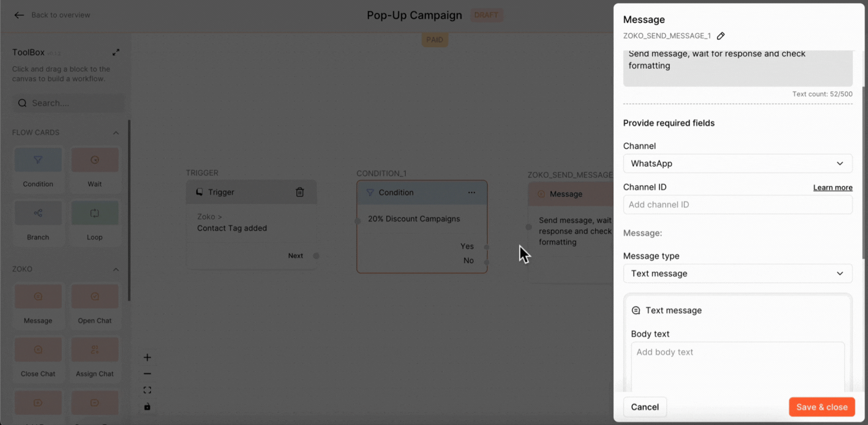Click the Save & close button
Screen dimensions: 868x425
pyautogui.click(x=822, y=407)
